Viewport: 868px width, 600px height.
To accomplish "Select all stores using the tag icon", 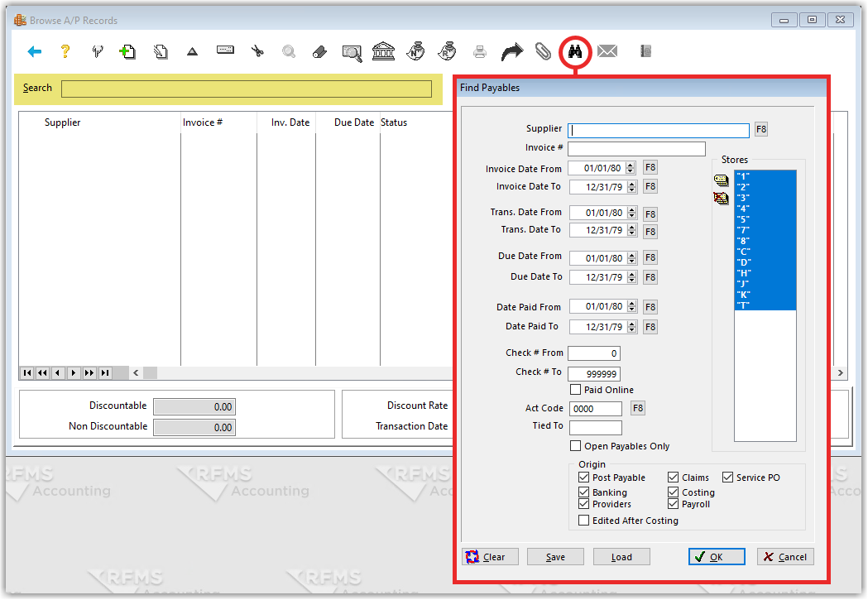I will (x=720, y=180).
